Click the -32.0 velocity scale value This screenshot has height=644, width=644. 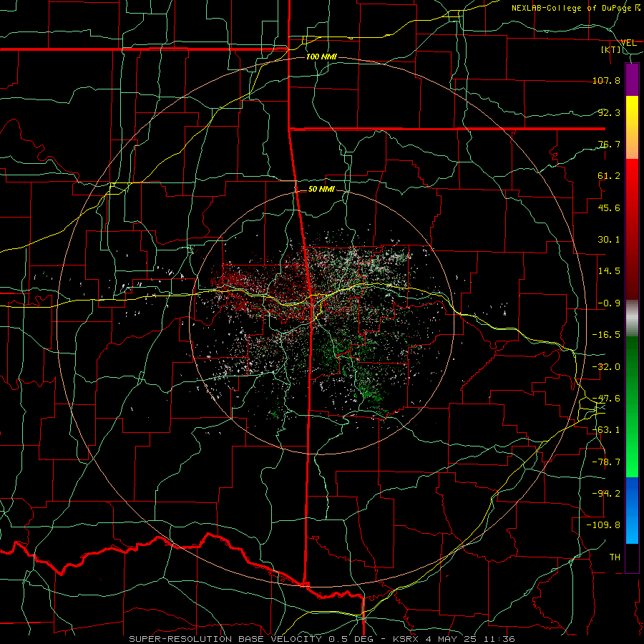606,367
